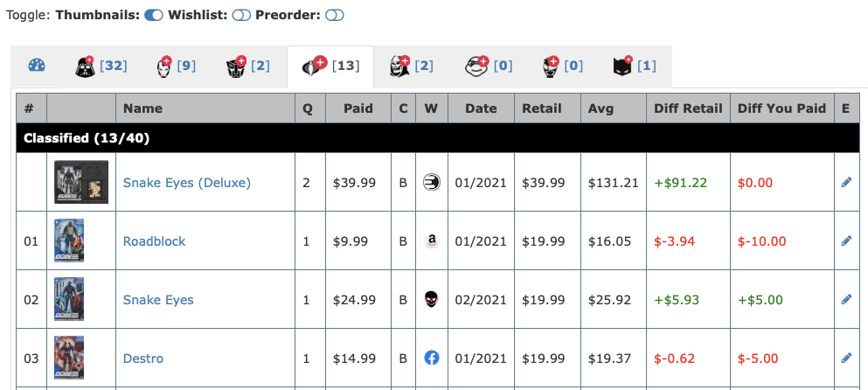This screenshot has height=390, width=868.
Task: Switch to the Transformers tab with 2 items
Action: tap(247, 66)
